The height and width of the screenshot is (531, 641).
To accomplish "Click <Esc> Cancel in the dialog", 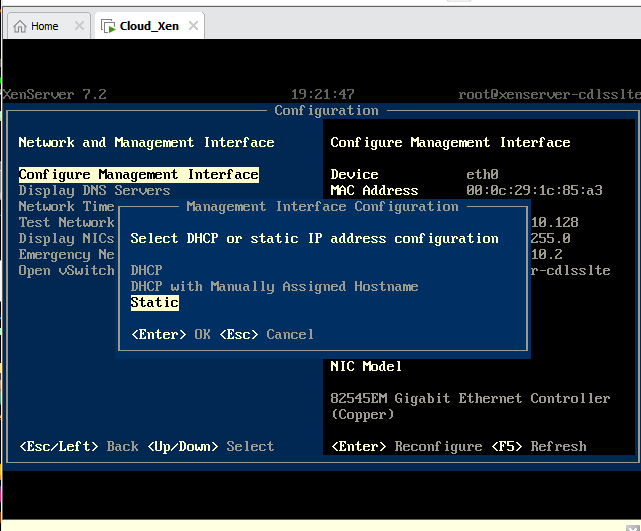I will click(267, 334).
